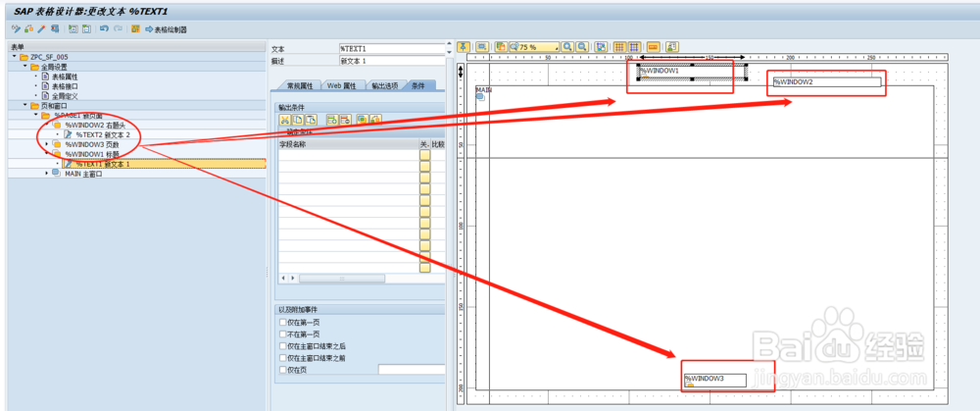Collapse the %PAGE1 page node
Image resolution: width=980 pixels, height=411 pixels.
pyautogui.click(x=36, y=115)
